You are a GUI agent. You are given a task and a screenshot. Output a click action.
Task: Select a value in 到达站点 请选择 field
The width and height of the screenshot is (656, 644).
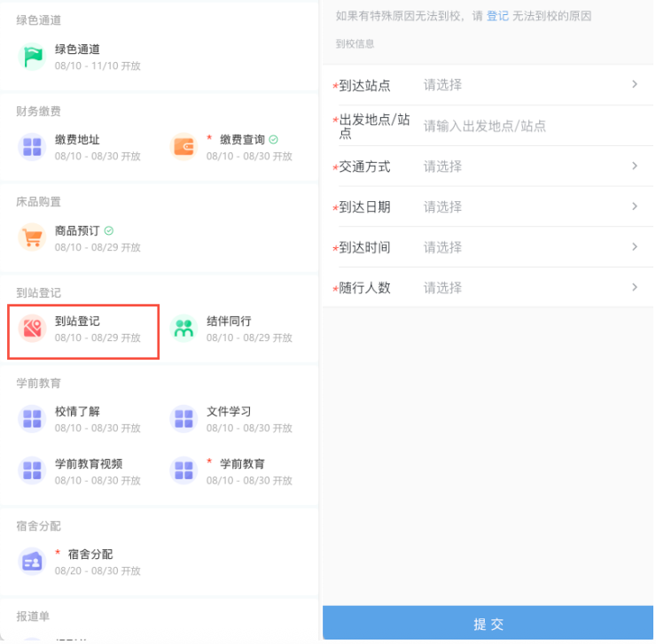coord(443,85)
